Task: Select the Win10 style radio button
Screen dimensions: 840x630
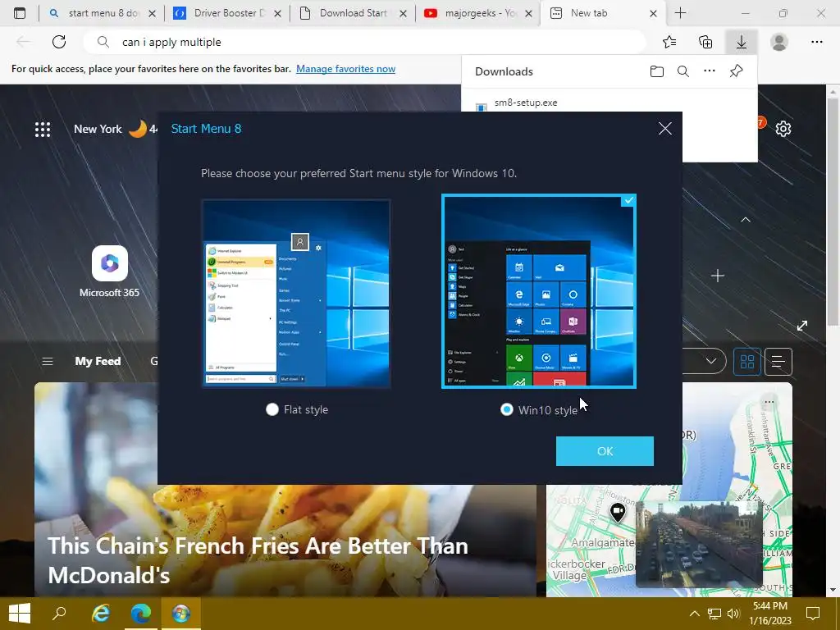Action: click(506, 410)
